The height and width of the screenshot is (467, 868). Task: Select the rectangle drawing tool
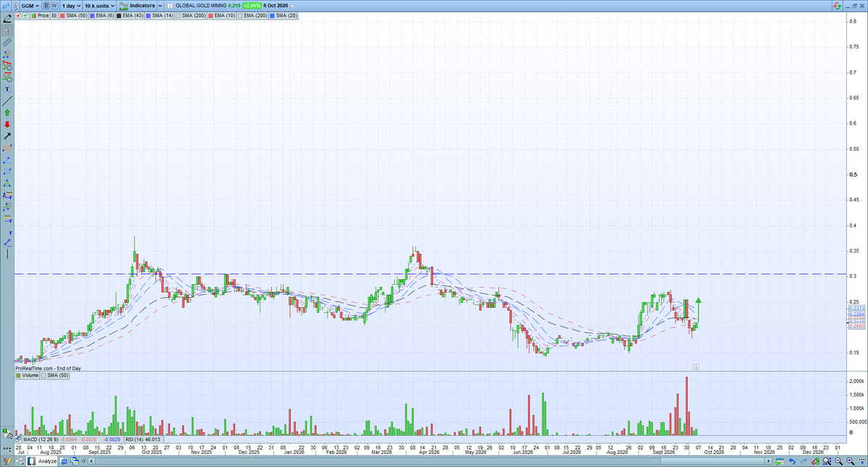coord(7,171)
